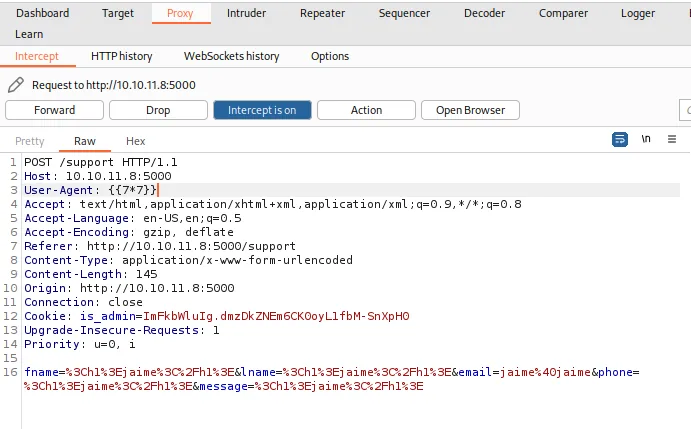Open the Action dropdown menu

[x=366, y=110]
